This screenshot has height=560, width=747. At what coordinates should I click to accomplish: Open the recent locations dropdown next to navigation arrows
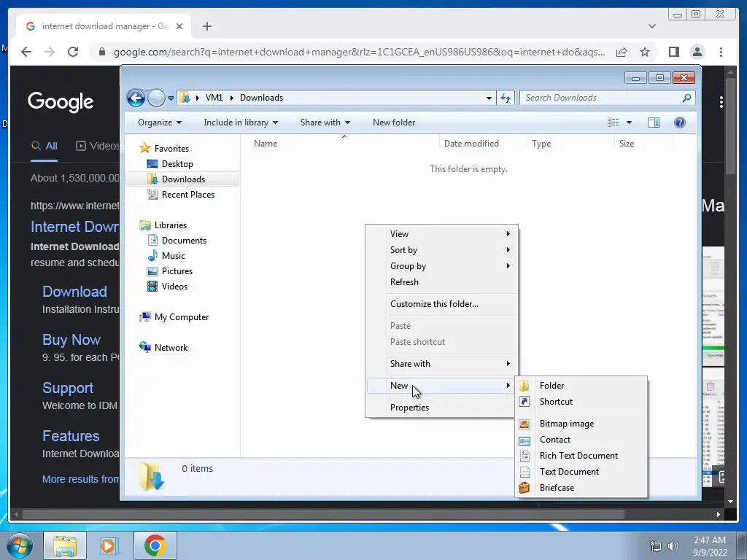coord(171,98)
